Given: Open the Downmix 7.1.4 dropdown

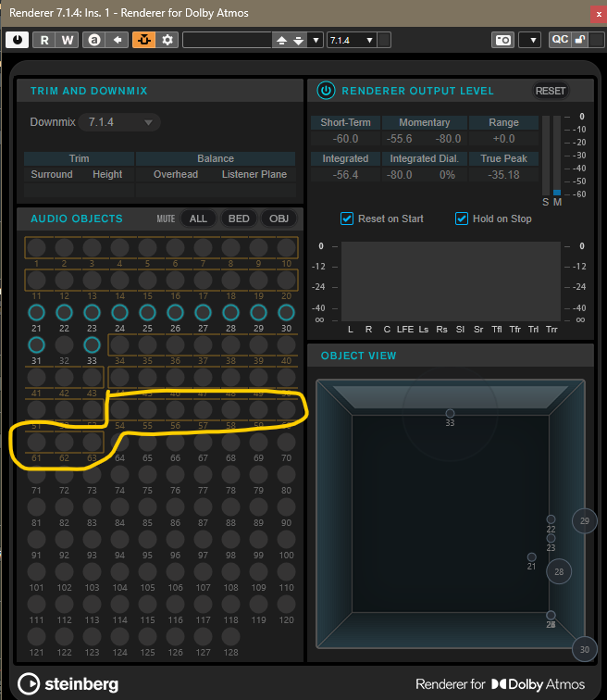Looking at the screenshot, I should [x=119, y=122].
